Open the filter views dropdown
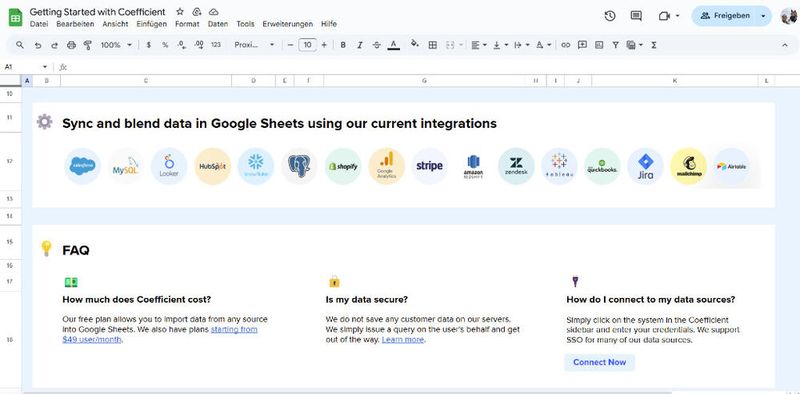 [x=635, y=45]
